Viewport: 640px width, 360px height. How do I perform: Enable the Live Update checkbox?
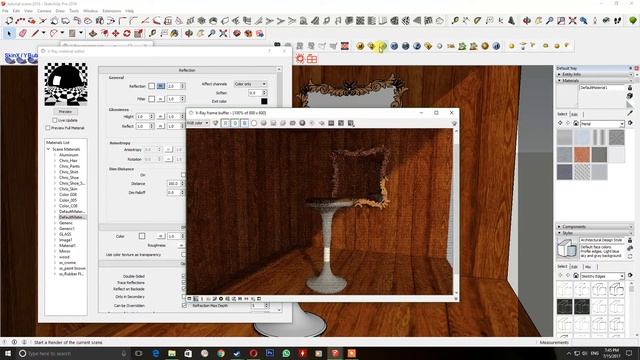pos(54,120)
